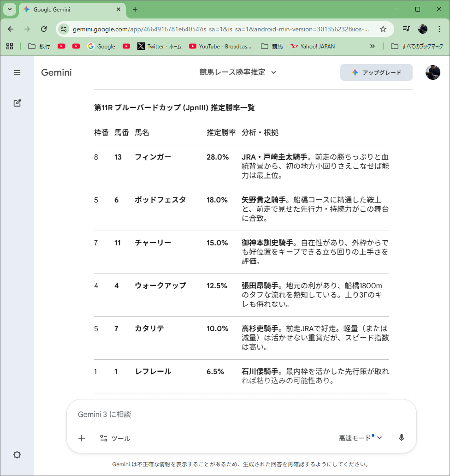Reload the page with the refresh icon
450x476 pixels.
(44, 29)
